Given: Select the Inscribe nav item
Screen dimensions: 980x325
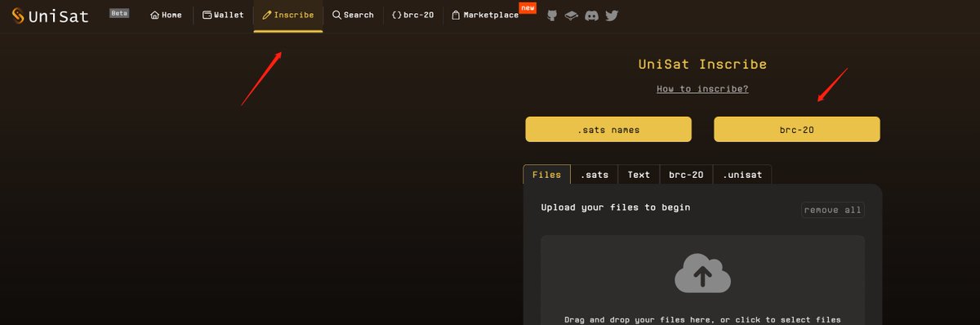Looking at the screenshot, I should click(x=288, y=16).
